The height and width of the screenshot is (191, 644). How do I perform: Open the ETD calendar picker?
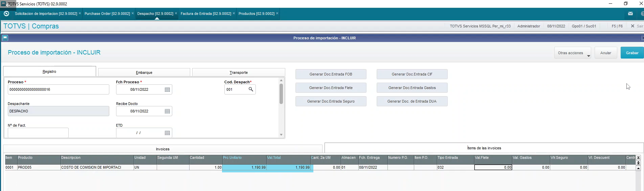tap(167, 133)
